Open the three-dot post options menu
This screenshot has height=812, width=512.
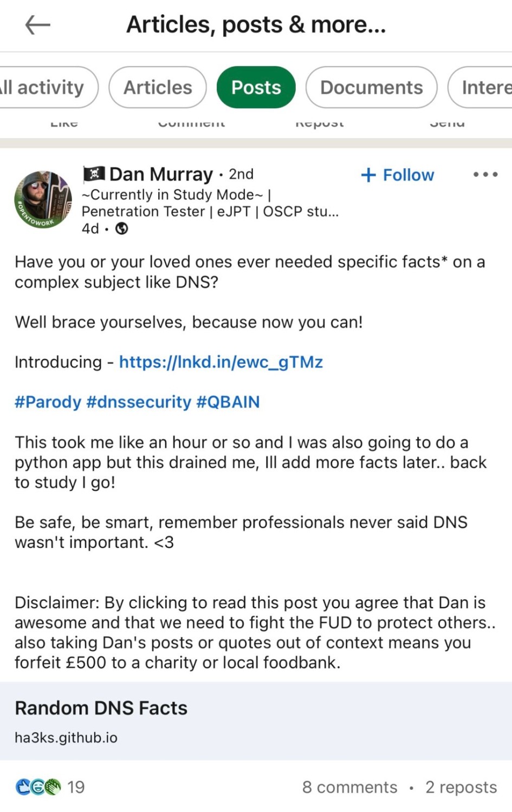[485, 174]
